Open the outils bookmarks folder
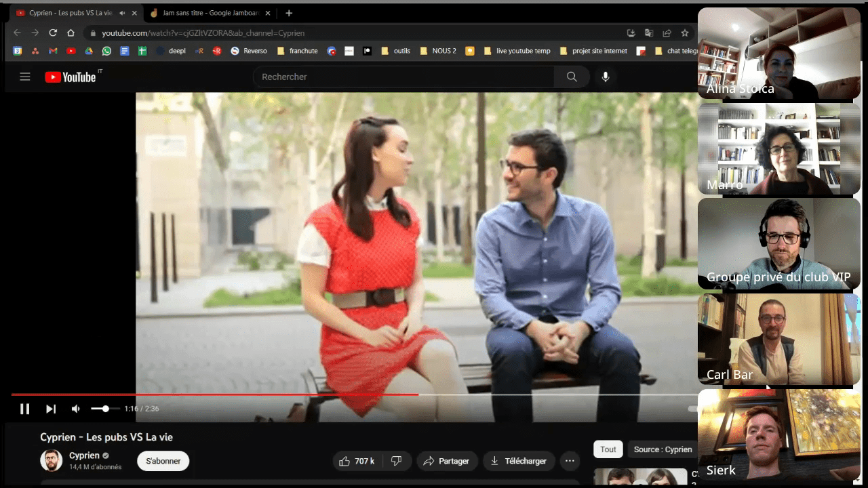Viewport: 868px width, 488px height. pos(395,51)
